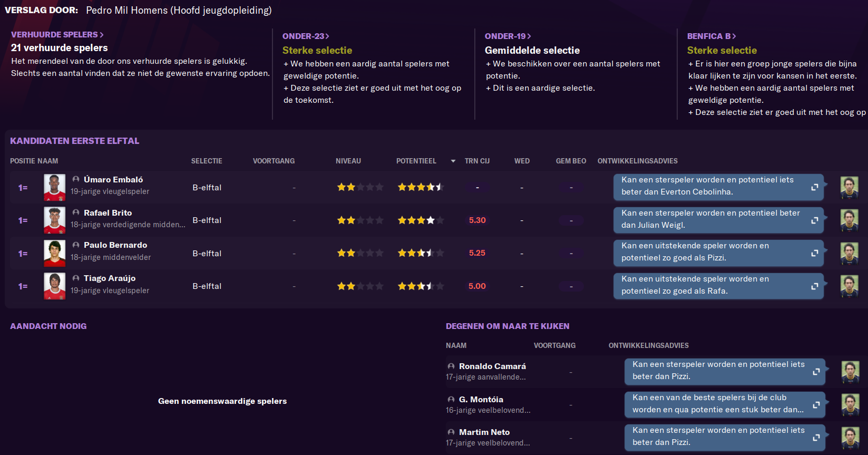
Task: Click info icon beside Martim Neto's name
Action: coord(451,432)
